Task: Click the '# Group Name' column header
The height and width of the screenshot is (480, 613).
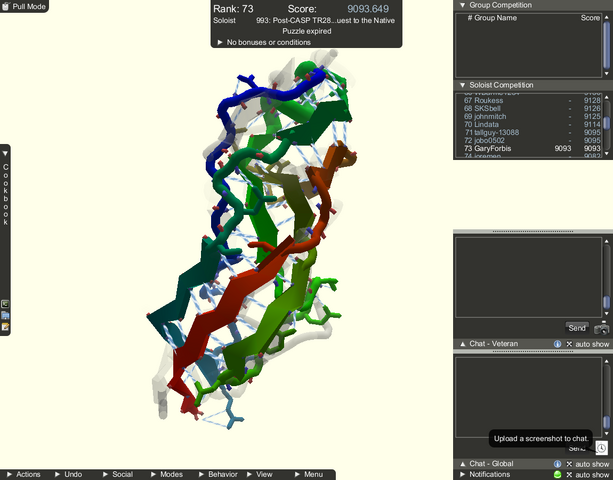Action: tap(492, 18)
